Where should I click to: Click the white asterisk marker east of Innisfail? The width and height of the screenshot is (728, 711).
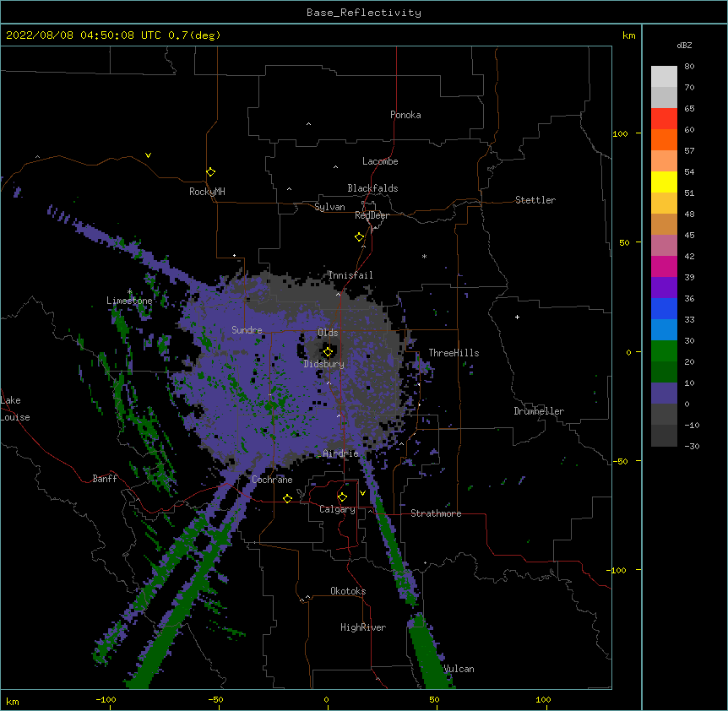coord(424,256)
